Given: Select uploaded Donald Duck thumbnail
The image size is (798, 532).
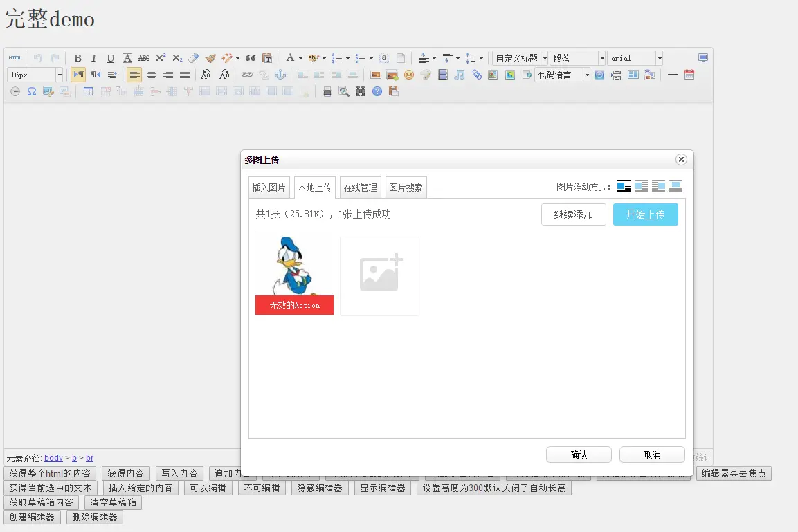Looking at the screenshot, I should coord(294,275).
